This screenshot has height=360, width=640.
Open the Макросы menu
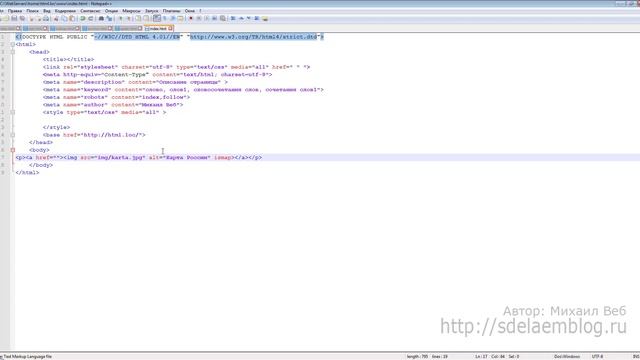click(x=131, y=11)
